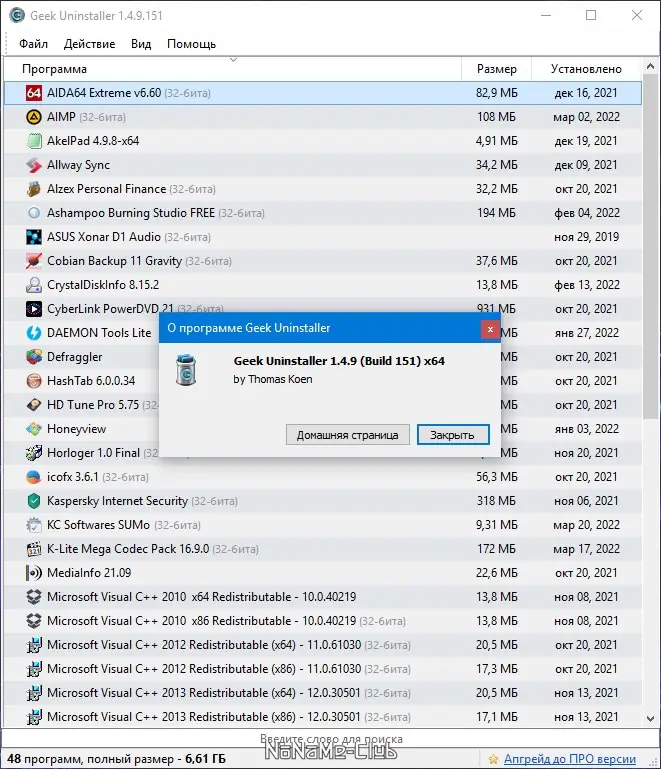Screen dimensions: 661x769
Task: Click the scrollbar down arrow
Action: click(x=650, y=719)
